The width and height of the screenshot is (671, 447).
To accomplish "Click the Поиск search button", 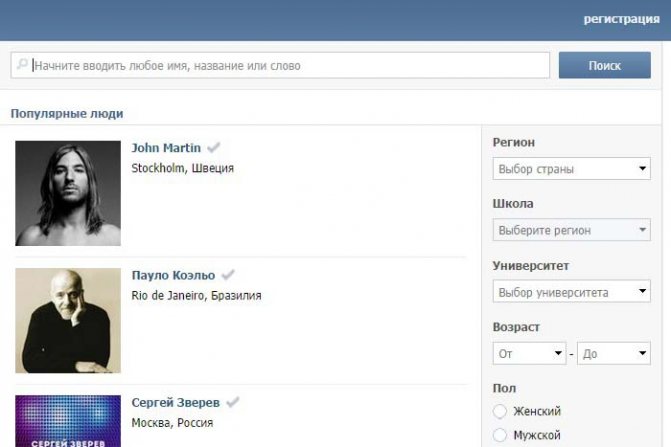I will [x=605, y=65].
